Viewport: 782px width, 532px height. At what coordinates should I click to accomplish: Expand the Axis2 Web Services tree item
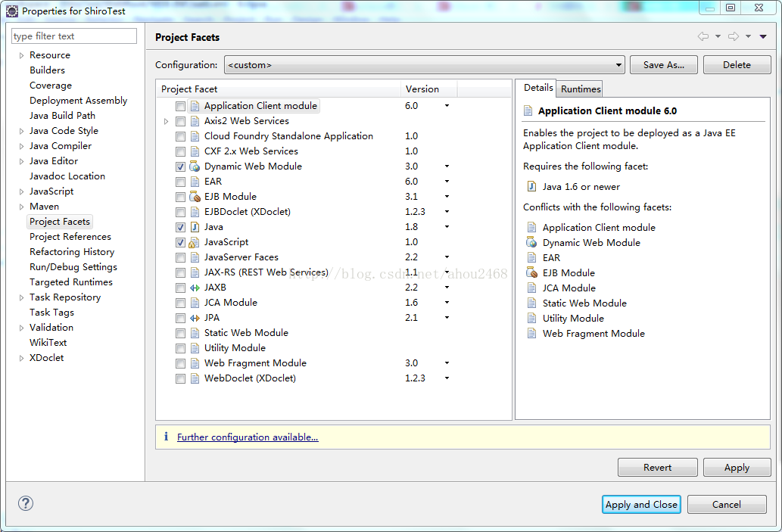pos(167,120)
